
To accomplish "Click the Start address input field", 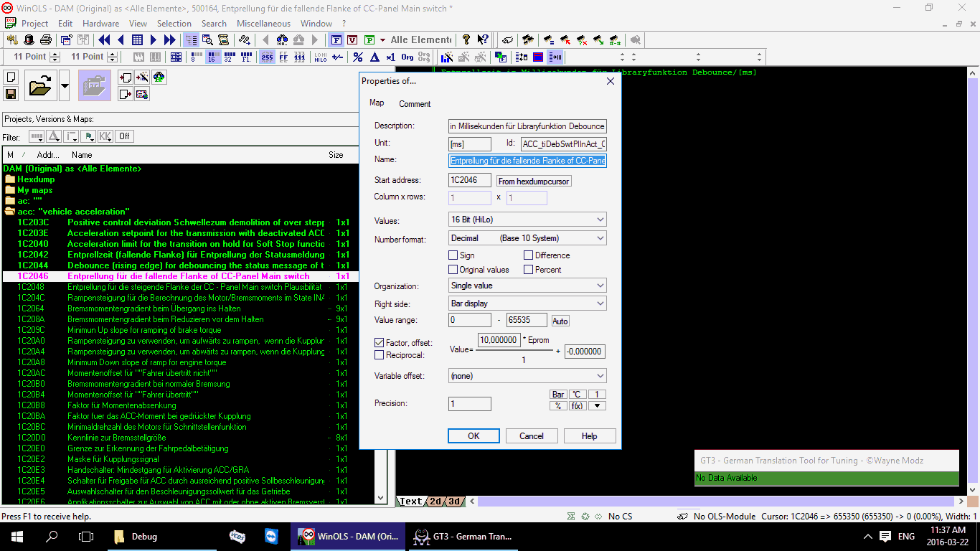I will (470, 181).
